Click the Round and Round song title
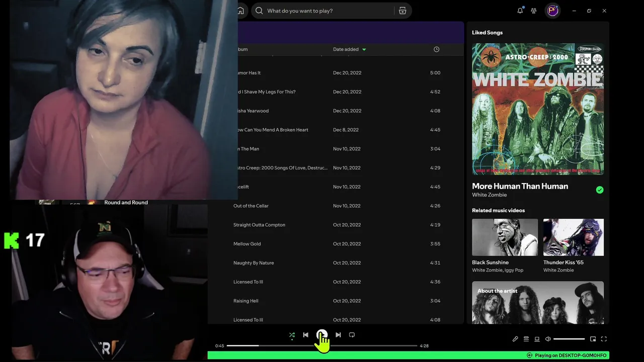 [x=126, y=203]
